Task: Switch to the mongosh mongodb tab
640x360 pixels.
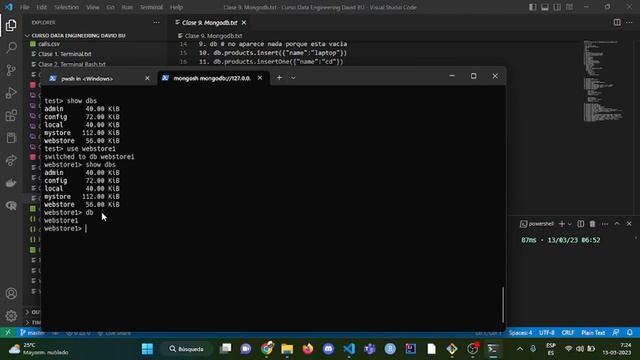Action: [212, 78]
